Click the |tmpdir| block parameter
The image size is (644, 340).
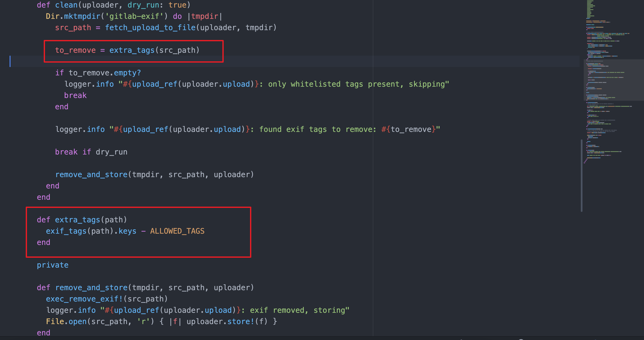(x=205, y=16)
